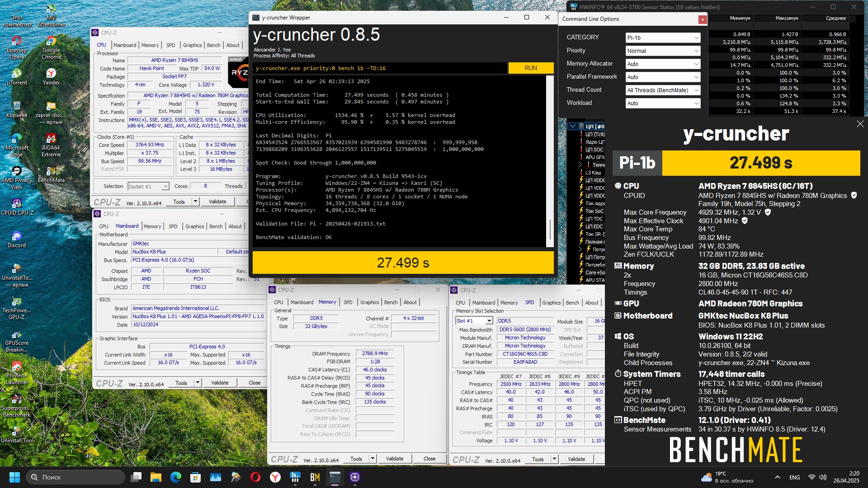Click the ENG language indicator
The width and height of the screenshot is (868, 488).
click(x=794, y=477)
